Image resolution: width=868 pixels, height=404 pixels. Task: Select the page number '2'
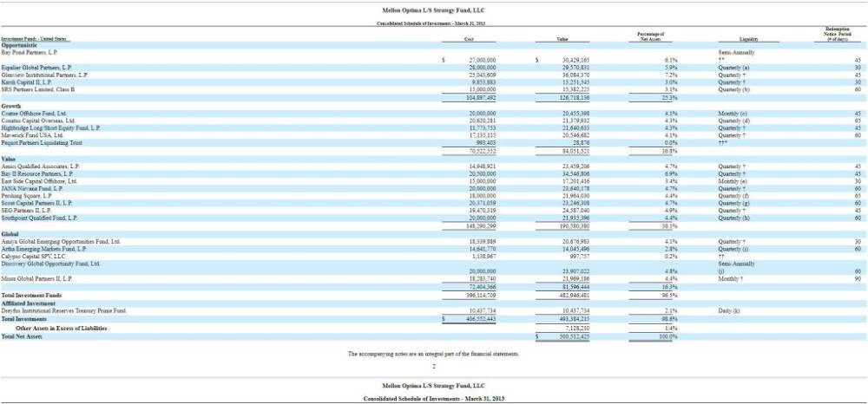[x=434, y=366]
